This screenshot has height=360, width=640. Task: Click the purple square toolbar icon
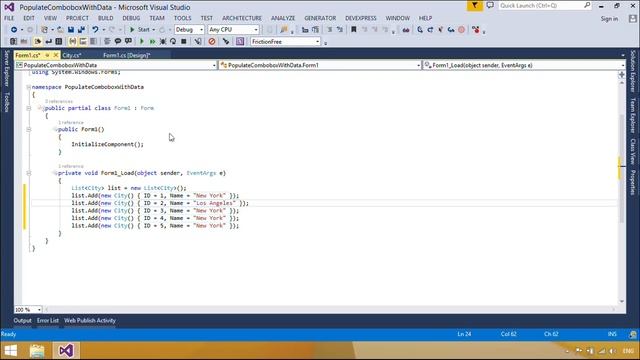(x=240, y=42)
